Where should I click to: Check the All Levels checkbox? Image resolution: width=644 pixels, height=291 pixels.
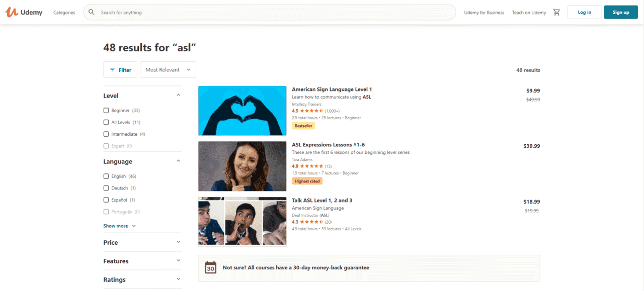point(106,122)
